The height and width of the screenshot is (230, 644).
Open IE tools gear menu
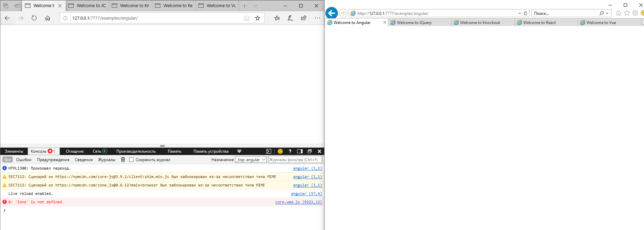coord(635,13)
